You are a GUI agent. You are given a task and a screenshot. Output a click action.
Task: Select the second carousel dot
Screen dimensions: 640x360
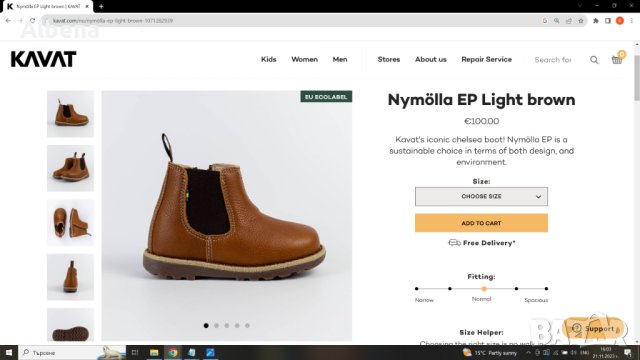(x=216, y=325)
